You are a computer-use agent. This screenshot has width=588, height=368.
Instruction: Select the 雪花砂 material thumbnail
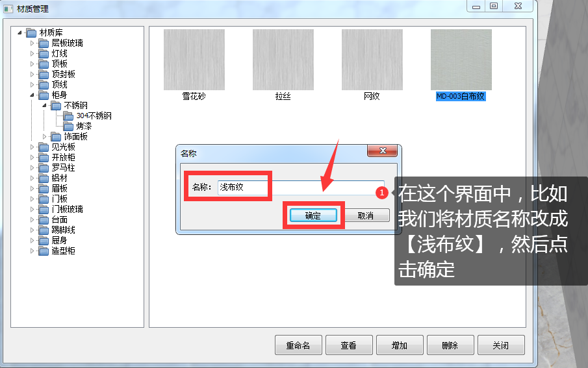(x=194, y=60)
